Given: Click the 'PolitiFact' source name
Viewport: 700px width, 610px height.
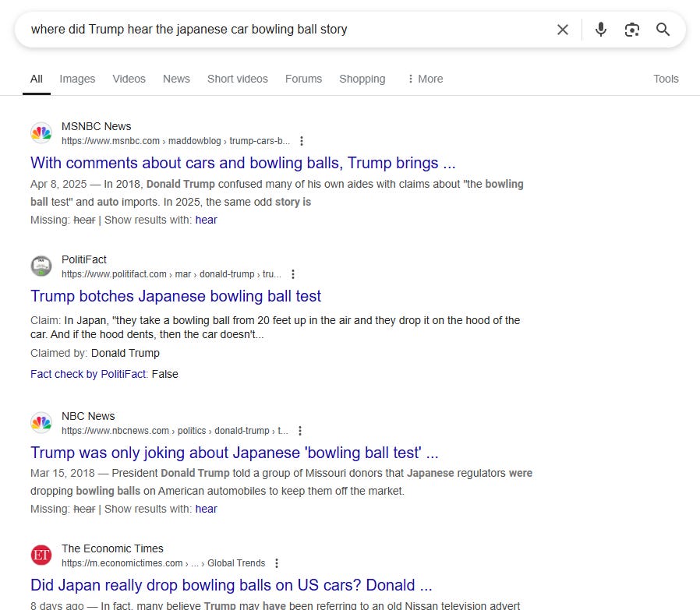Looking at the screenshot, I should tap(84, 259).
